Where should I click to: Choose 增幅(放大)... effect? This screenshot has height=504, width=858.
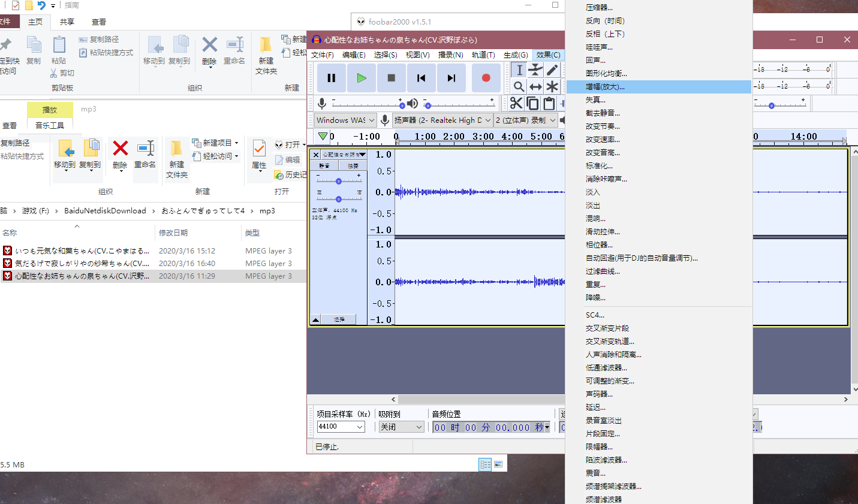(x=658, y=87)
